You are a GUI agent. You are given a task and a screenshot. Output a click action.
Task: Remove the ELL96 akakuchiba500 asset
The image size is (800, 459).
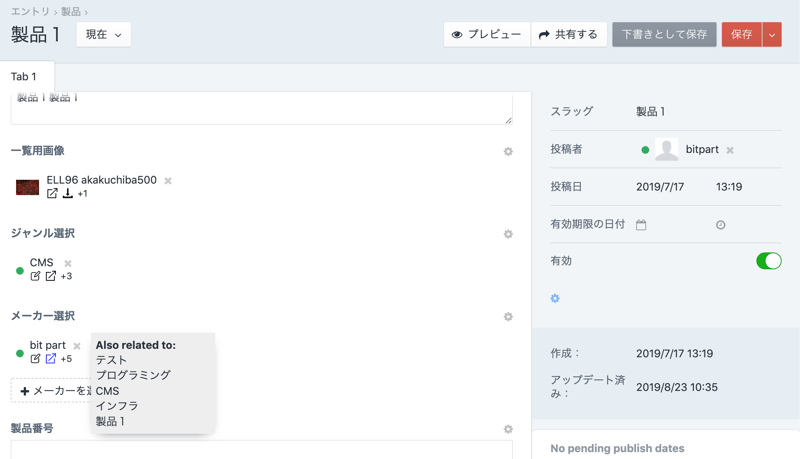[168, 181]
